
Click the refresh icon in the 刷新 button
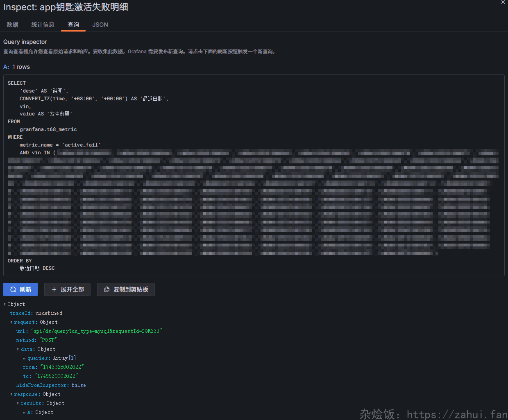pyautogui.click(x=13, y=289)
